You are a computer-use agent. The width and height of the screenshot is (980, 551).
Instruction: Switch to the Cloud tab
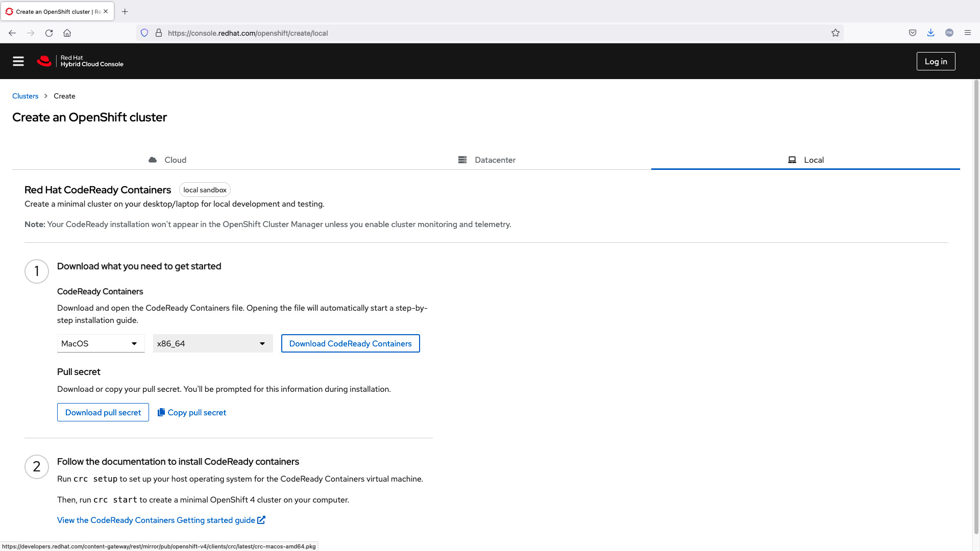(x=167, y=160)
